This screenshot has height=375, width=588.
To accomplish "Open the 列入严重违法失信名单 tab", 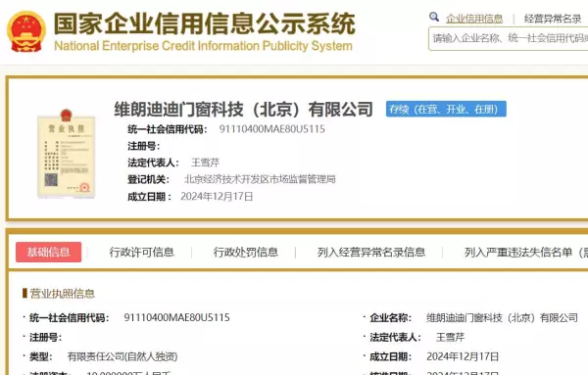I will point(526,253).
